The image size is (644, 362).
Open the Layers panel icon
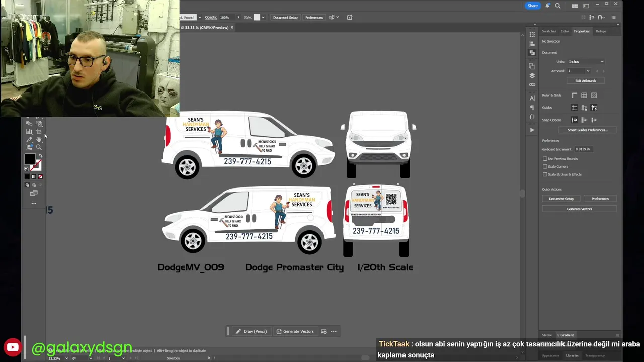tap(532, 75)
